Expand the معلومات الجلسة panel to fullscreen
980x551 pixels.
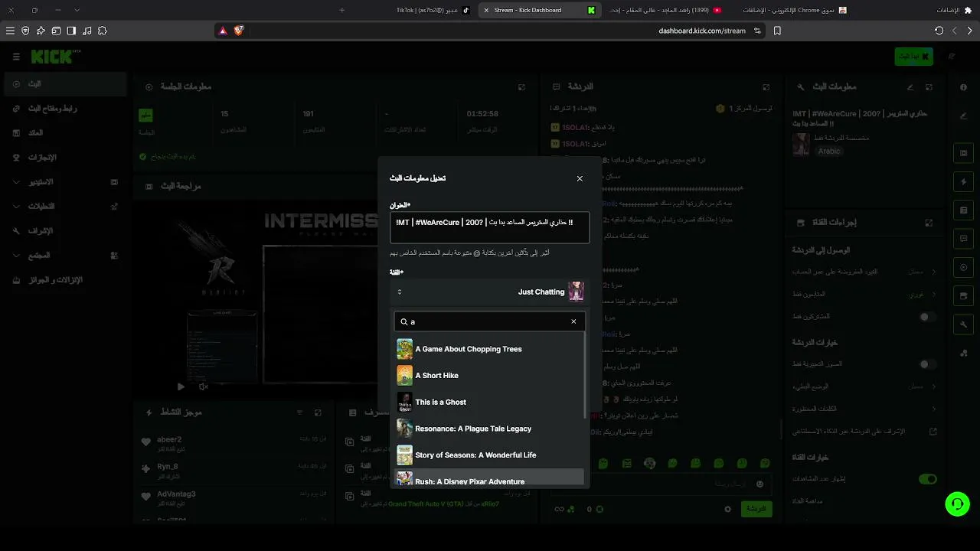[521, 87]
